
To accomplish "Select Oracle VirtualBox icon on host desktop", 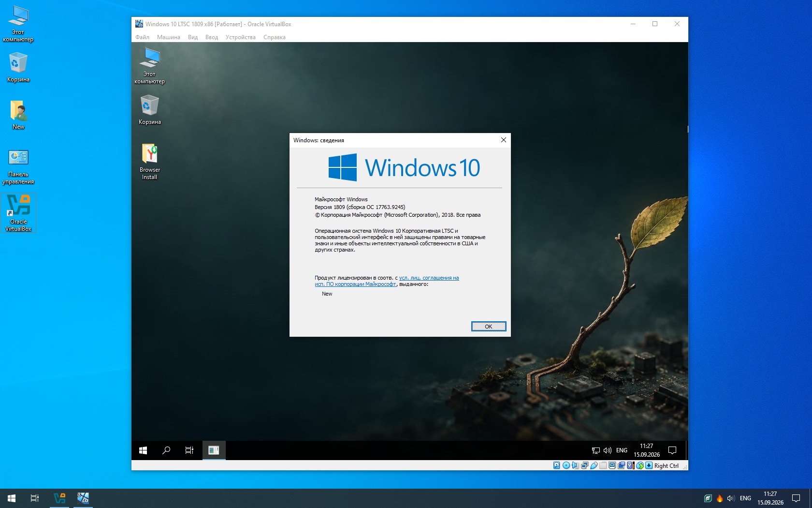I will click(x=18, y=213).
